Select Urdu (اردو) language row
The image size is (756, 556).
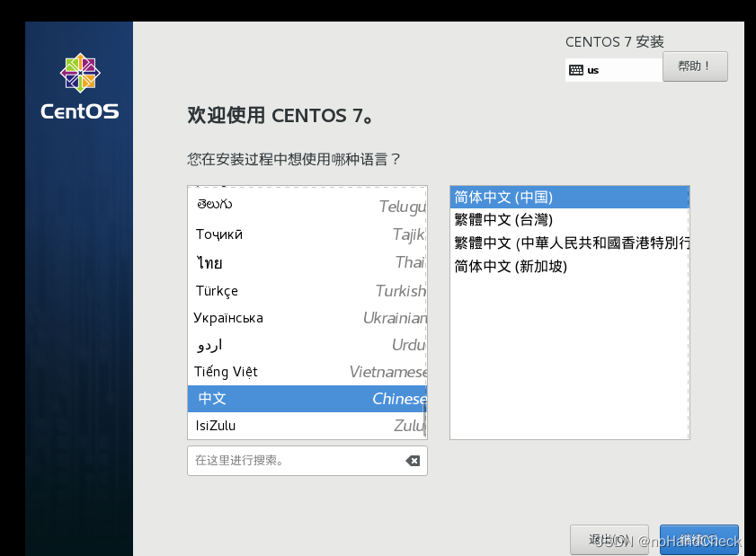pos(307,345)
